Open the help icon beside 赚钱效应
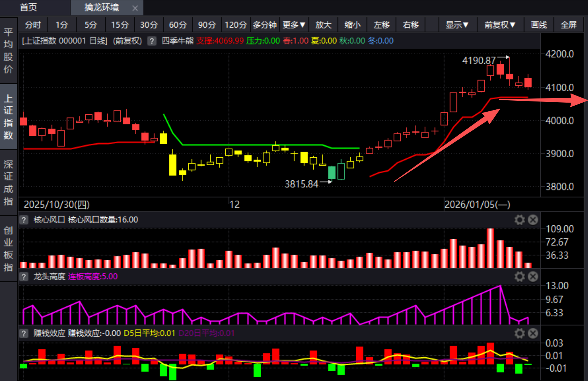 [24, 333]
